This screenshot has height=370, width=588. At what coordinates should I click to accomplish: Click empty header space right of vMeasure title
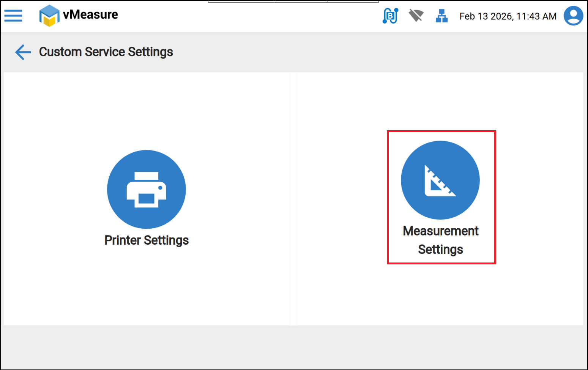(x=247, y=17)
